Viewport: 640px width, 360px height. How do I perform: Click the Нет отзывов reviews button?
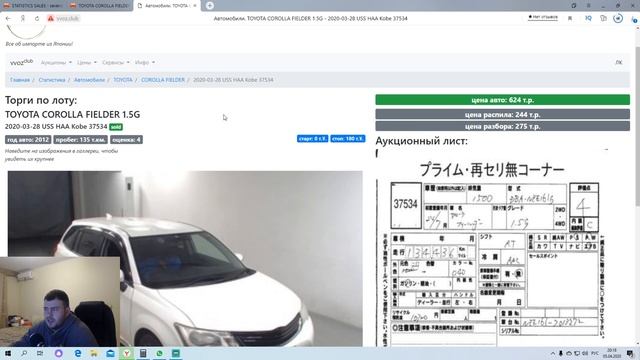click(x=543, y=17)
